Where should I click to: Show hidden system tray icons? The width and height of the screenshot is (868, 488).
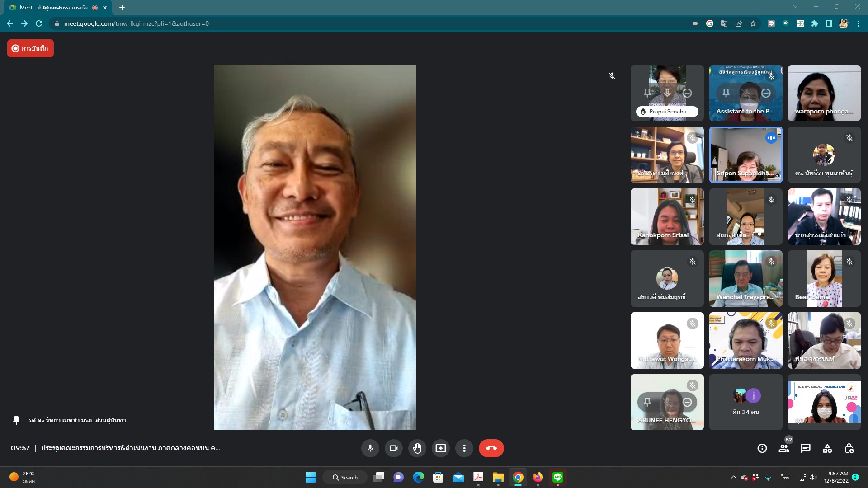(733, 477)
